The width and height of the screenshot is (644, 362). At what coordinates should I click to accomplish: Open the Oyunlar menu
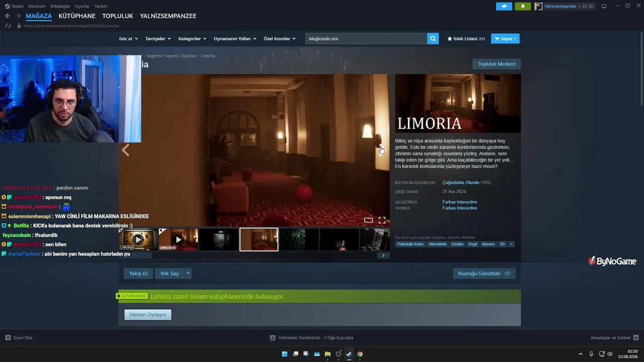[83, 7]
